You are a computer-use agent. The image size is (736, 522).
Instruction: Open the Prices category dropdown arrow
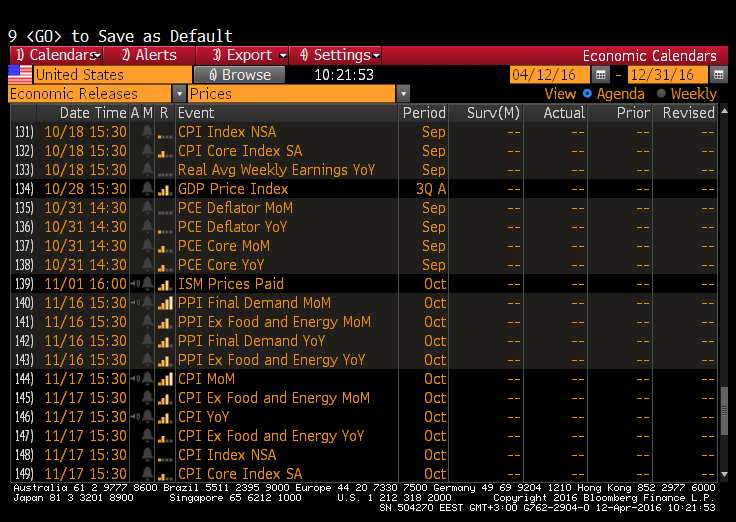pyautogui.click(x=403, y=94)
